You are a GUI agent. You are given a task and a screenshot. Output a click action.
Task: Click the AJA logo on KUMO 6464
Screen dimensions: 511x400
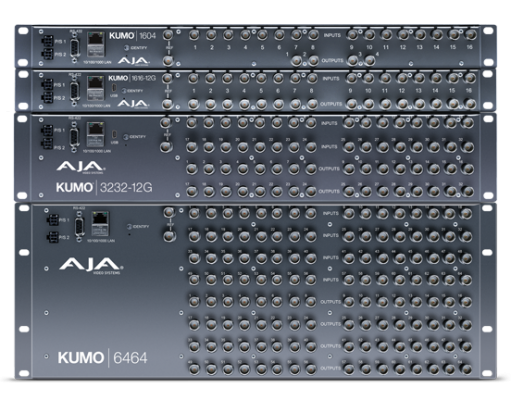pos(91,266)
